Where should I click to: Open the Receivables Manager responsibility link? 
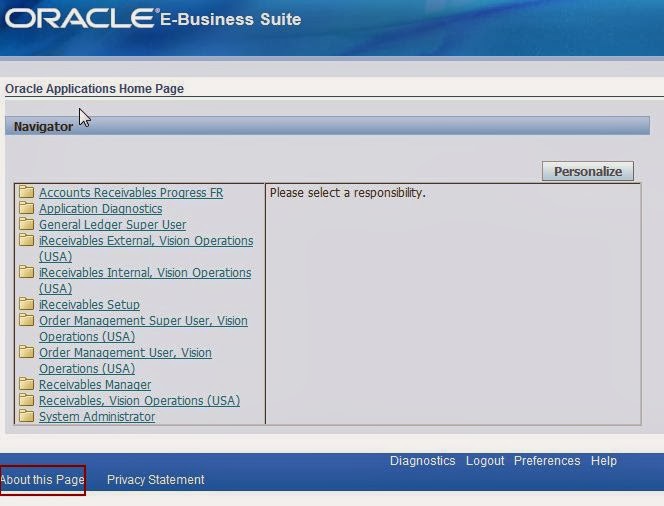pos(95,385)
